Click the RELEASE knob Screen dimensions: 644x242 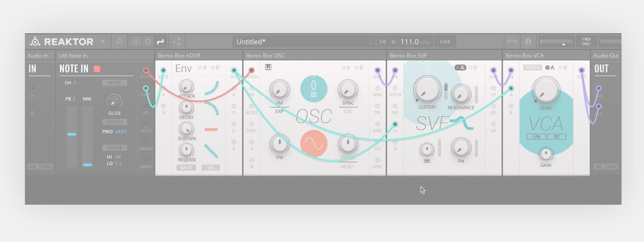click(x=186, y=150)
